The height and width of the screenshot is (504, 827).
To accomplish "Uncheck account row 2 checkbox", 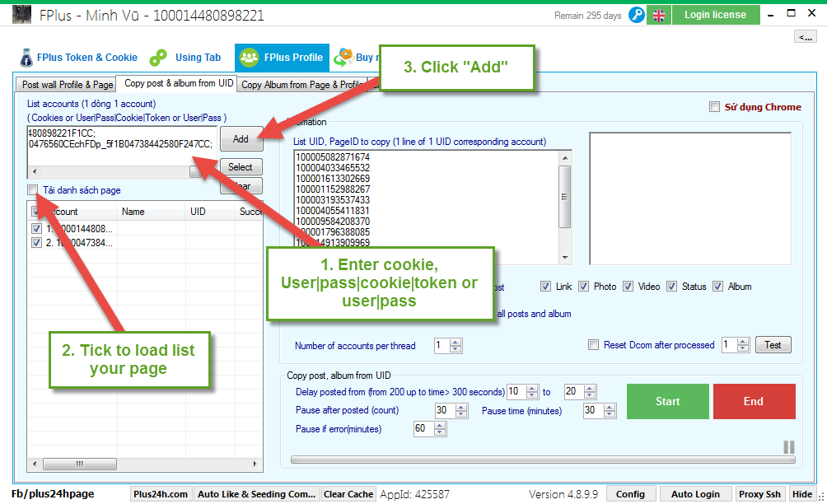I will click(36, 243).
